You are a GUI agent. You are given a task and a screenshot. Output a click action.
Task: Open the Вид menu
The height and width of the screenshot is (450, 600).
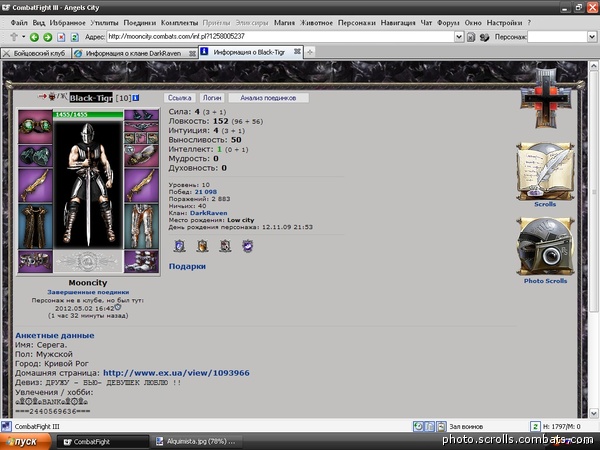pos(38,23)
